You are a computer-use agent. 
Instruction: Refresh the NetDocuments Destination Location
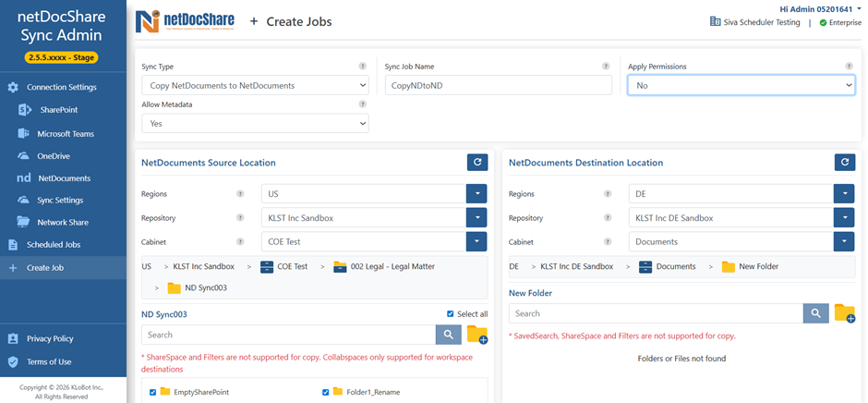tap(845, 163)
